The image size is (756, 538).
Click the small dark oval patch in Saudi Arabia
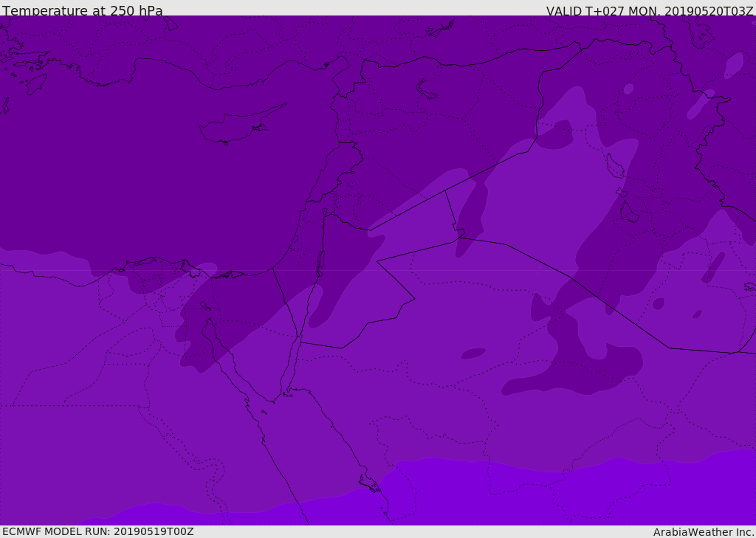(x=472, y=354)
